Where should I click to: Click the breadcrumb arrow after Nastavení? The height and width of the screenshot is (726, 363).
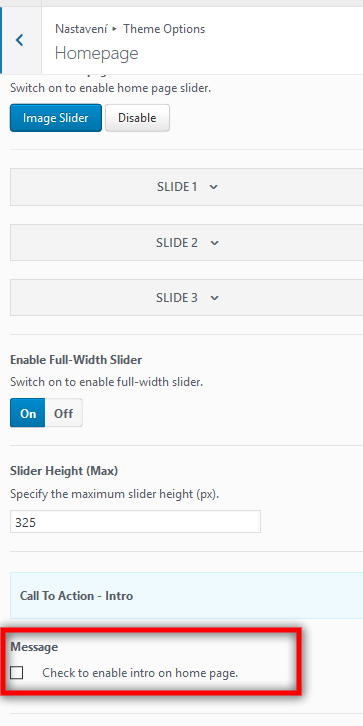pos(114,29)
